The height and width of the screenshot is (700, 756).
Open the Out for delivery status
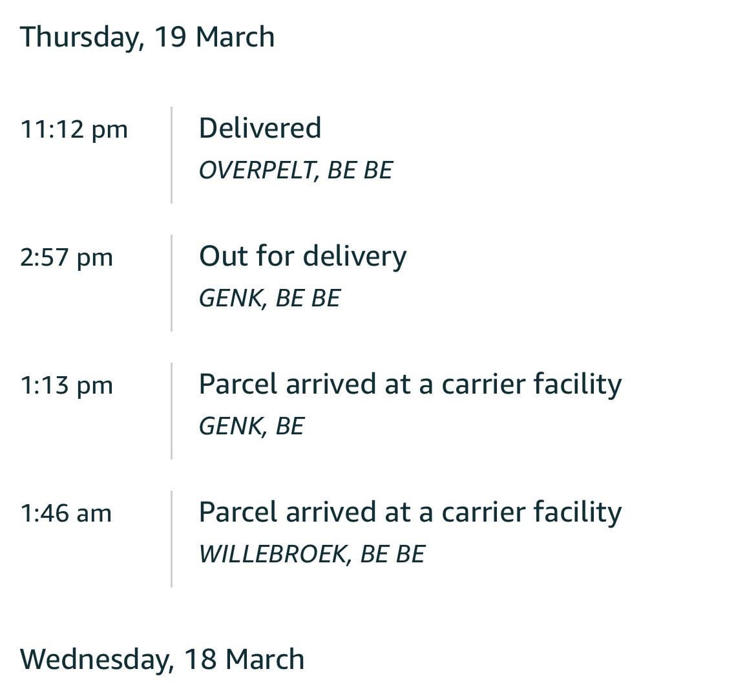coord(302,256)
